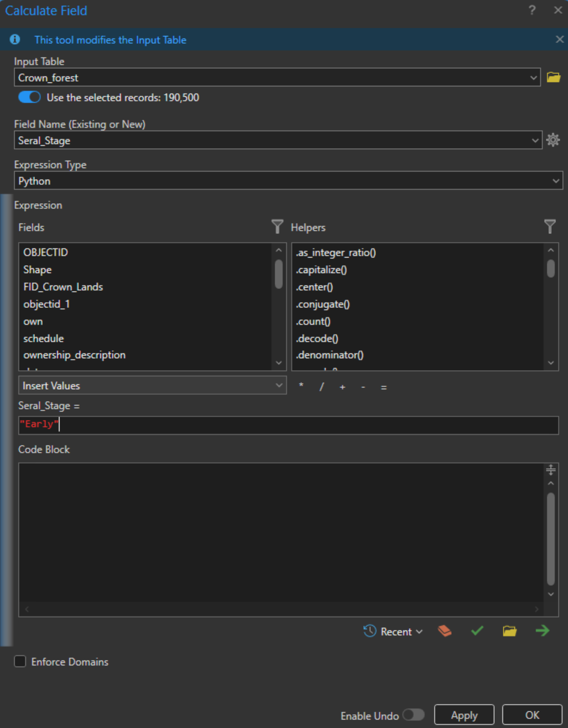The height and width of the screenshot is (728, 568).
Task: Click the Seral_Stage expression input
Action: [288, 425]
